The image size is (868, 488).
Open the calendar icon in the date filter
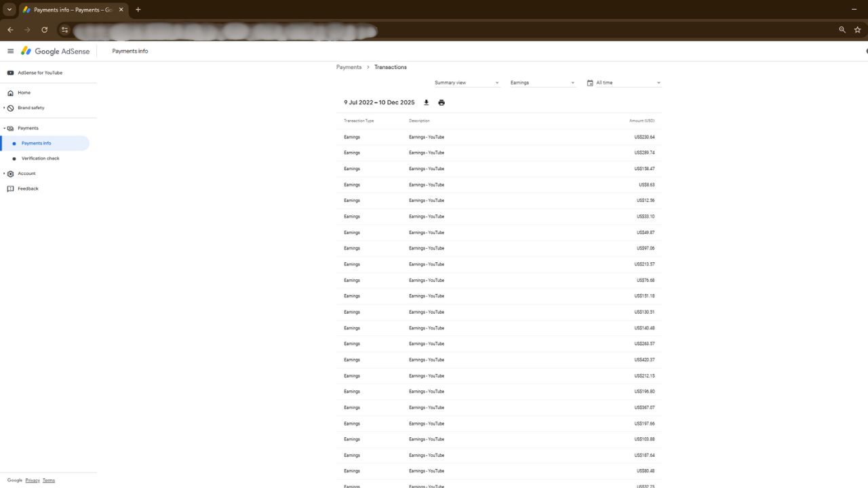(589, 82)
